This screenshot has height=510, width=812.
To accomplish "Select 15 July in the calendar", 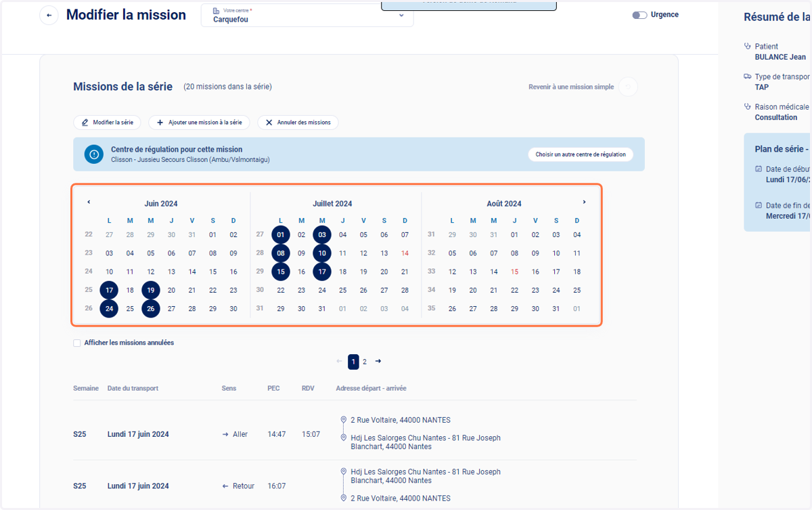I will [281, 272].
